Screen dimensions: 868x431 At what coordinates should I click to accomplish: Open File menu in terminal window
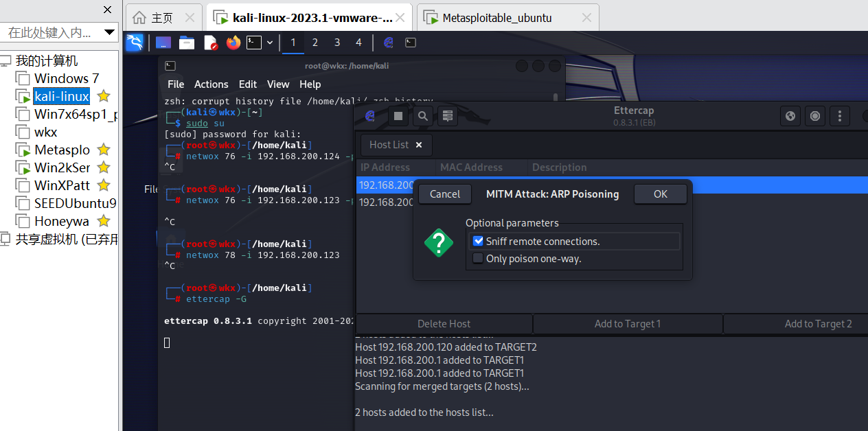coord(176,84)
